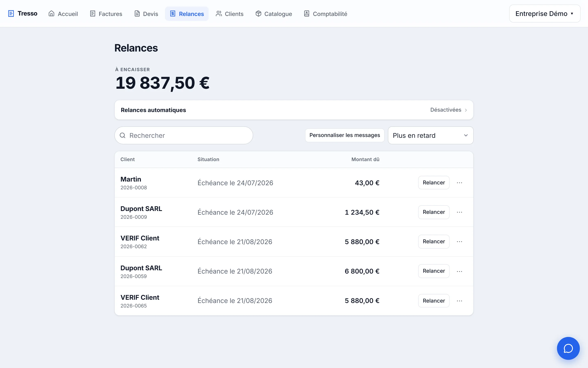Screen dimensions: 588x368
Task: Click the Accueil home icon
Action: [x=51, y=14]
